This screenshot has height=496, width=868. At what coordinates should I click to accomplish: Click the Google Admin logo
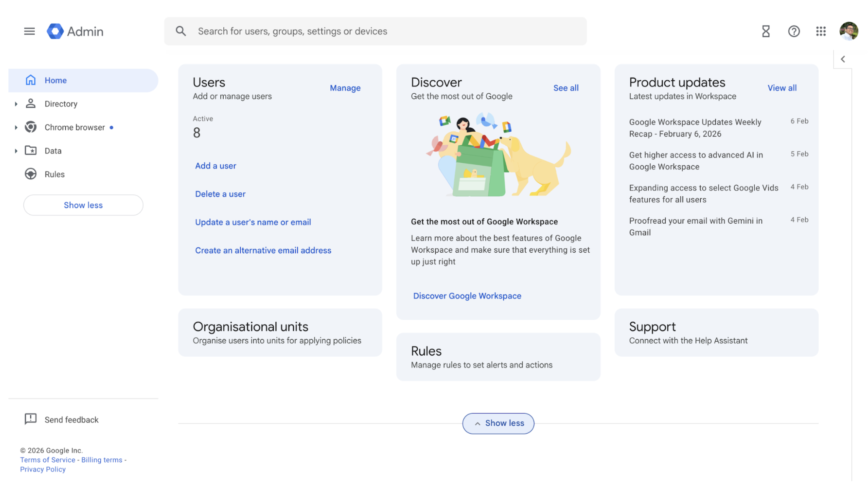[75, 31]
